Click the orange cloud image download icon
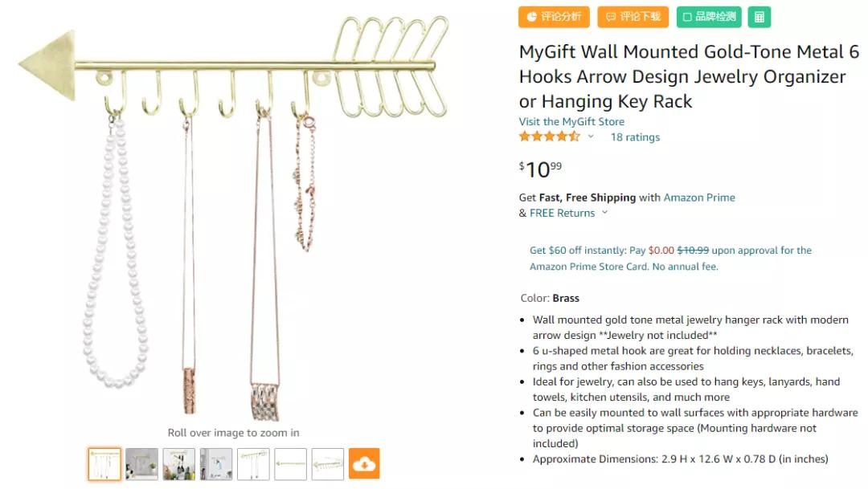The height and width of the screenshot is (489, 868). pyautogui.click(x=364, y=463)
